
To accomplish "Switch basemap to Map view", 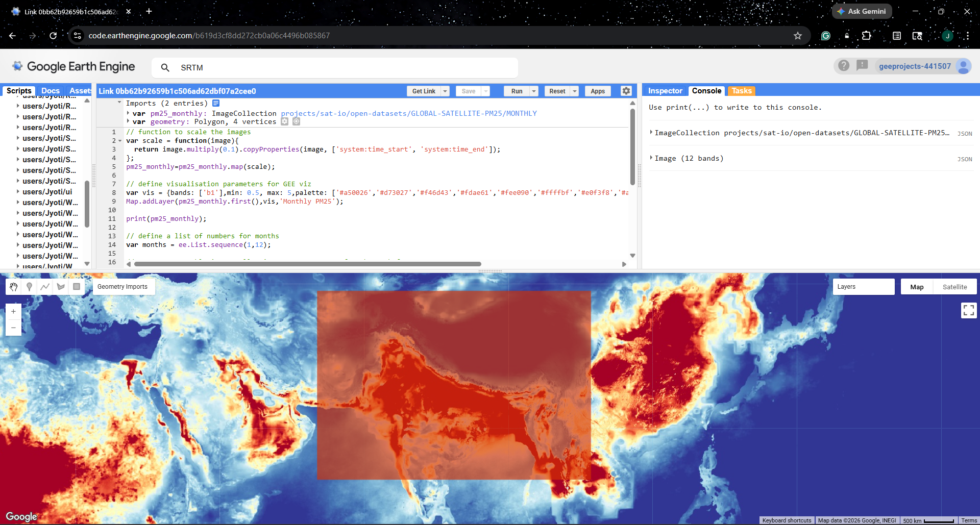I will tap(917, 287).
